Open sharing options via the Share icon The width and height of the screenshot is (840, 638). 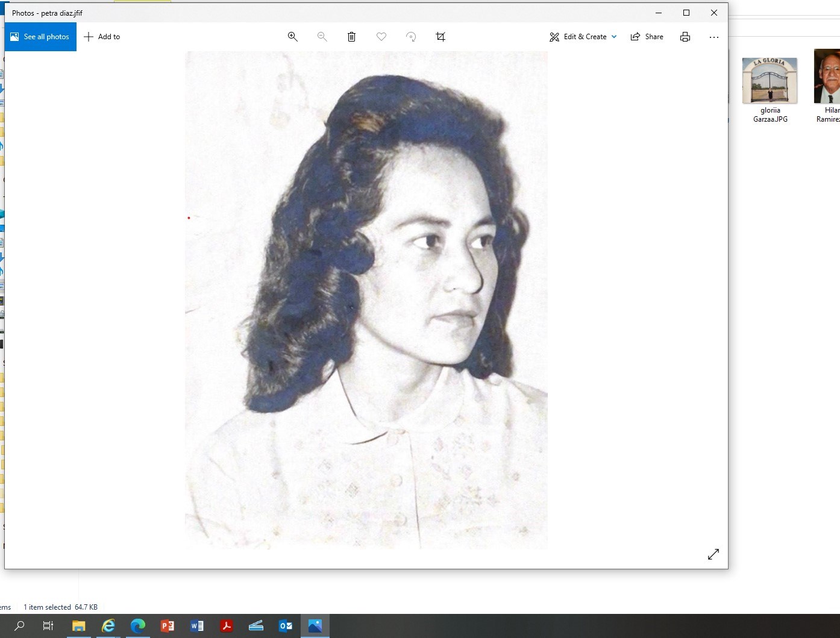pos(647,36)
